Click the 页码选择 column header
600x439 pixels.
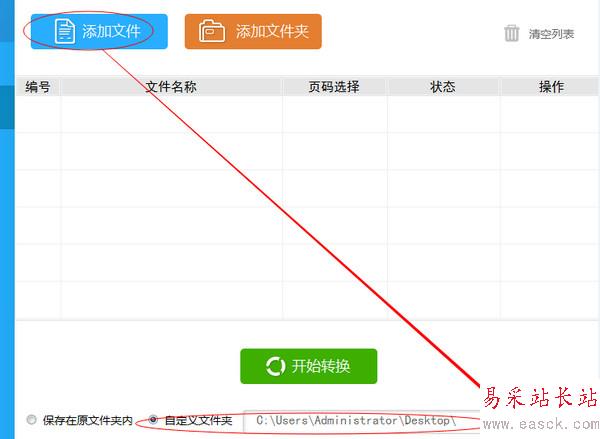[334, 87]
